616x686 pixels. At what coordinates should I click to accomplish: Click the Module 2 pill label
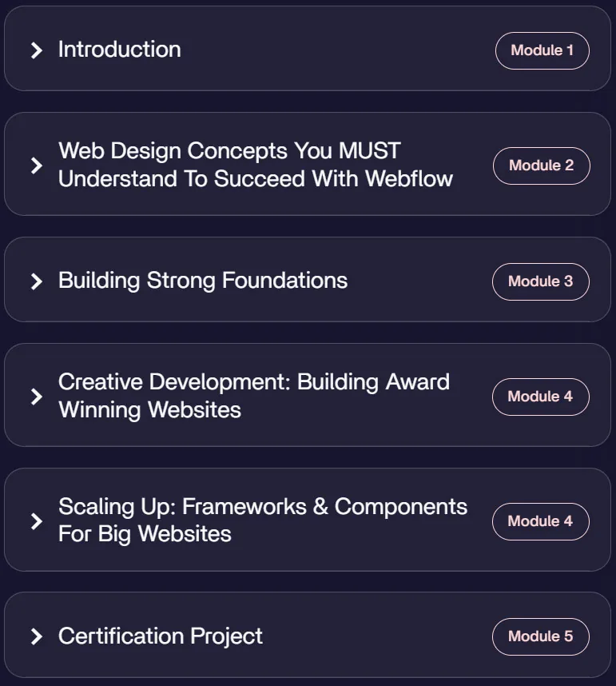click(x=541, y=166)
